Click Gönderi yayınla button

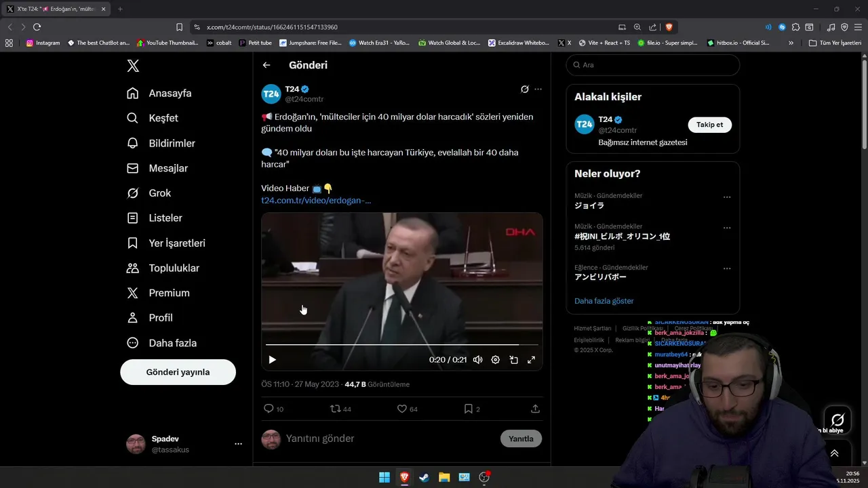click(x=178, y=372)
